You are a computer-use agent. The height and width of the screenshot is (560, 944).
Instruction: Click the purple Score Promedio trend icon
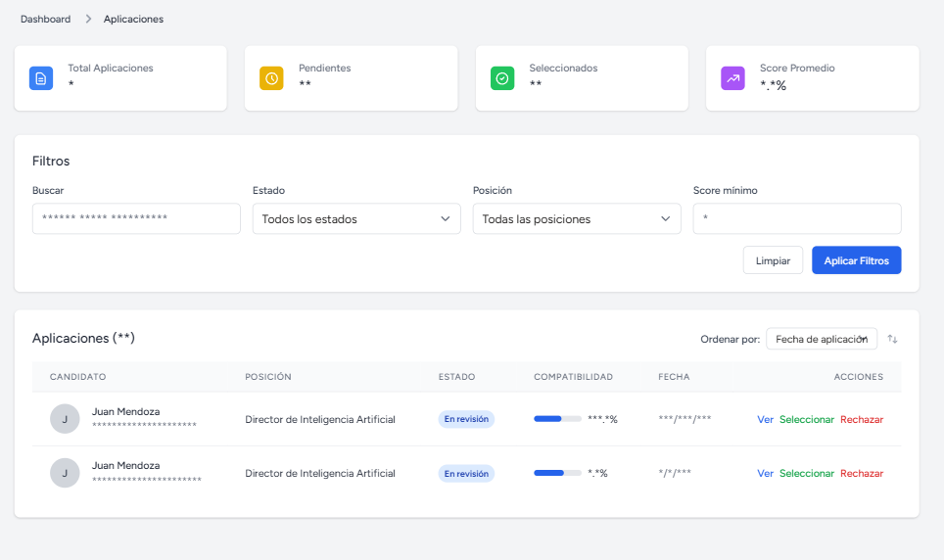[x=732, y=78]
